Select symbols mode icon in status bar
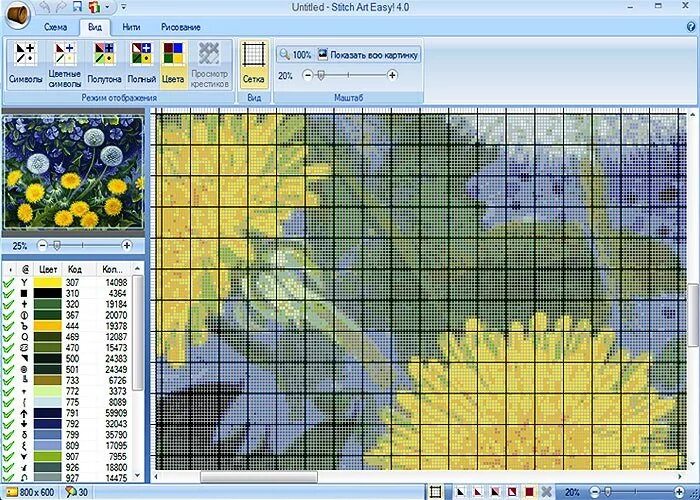This screenshot has width=700, height=500. (461, 492)
